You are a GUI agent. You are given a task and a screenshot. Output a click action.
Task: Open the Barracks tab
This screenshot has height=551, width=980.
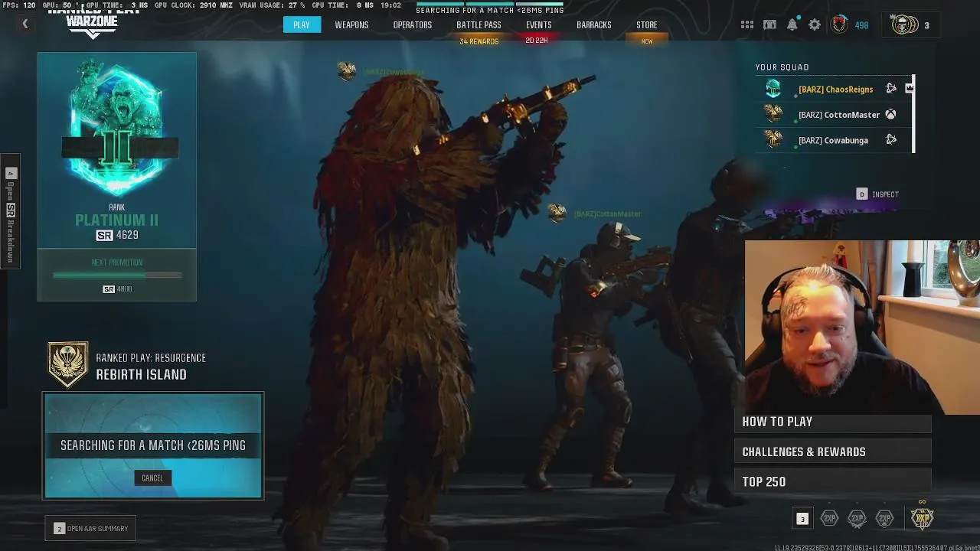(x=594, y=25)
